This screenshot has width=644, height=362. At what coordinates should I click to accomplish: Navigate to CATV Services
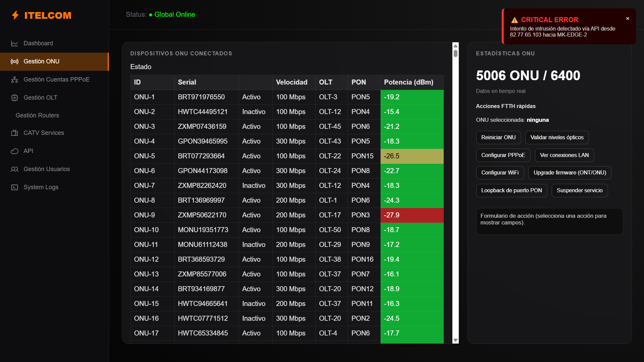pyautogui.click(x=54, y=133)
